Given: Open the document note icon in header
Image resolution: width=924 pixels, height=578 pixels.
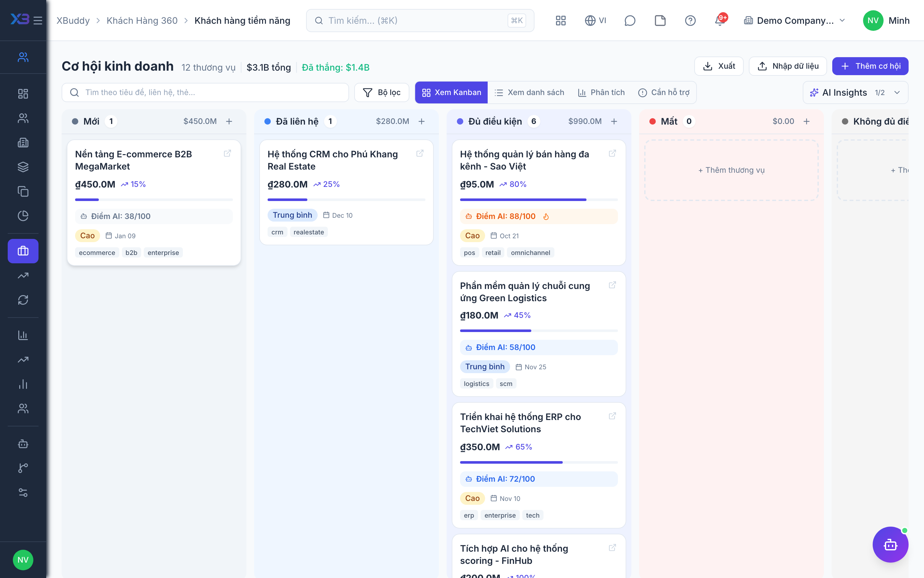Looking at the screenshot, I should pyautogui.click(x=660, y=20).
